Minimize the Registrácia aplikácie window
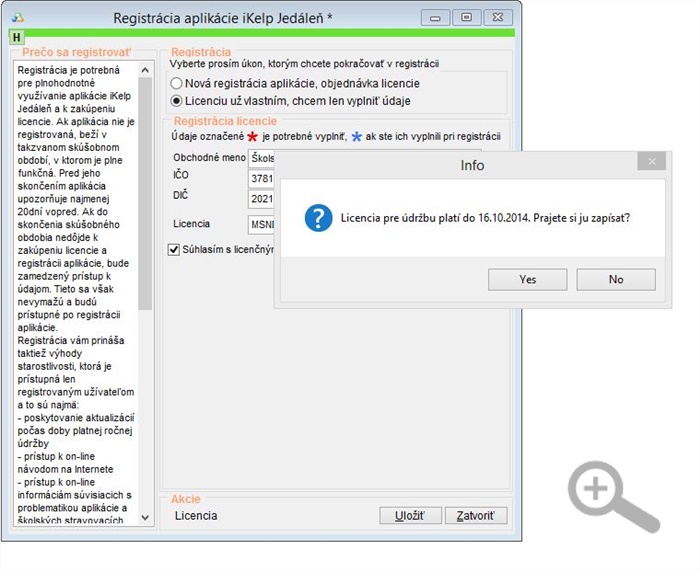700x572 pixels. pos(435,18)
